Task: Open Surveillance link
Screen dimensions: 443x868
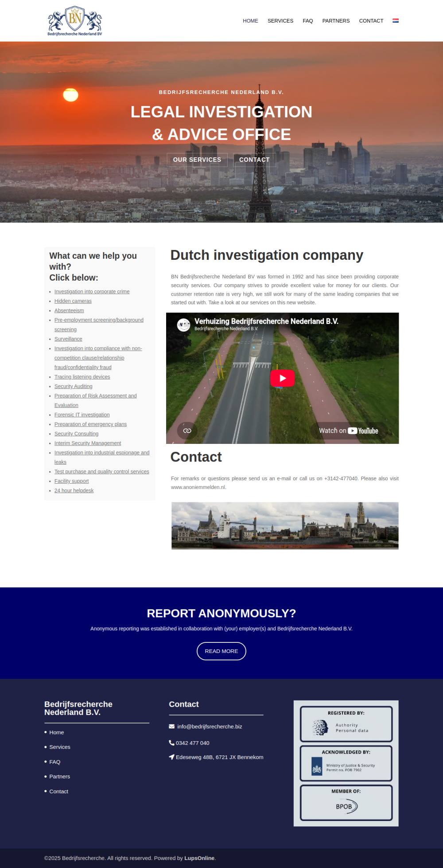Action: (x=68, y=339)
